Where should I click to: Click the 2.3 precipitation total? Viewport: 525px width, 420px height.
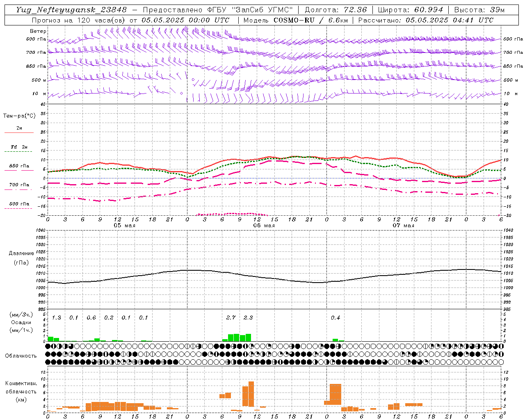click(248, 317)
